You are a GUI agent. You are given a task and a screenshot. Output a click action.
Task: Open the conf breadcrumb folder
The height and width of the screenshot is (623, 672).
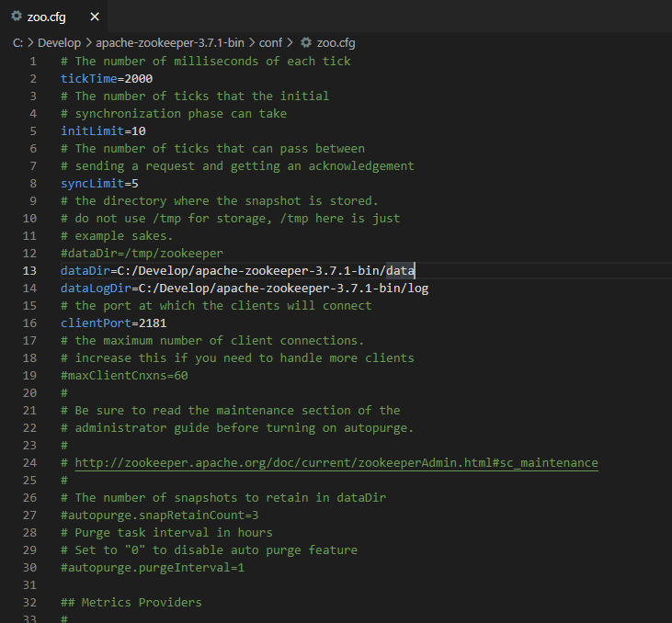click(x=270, y=43)
